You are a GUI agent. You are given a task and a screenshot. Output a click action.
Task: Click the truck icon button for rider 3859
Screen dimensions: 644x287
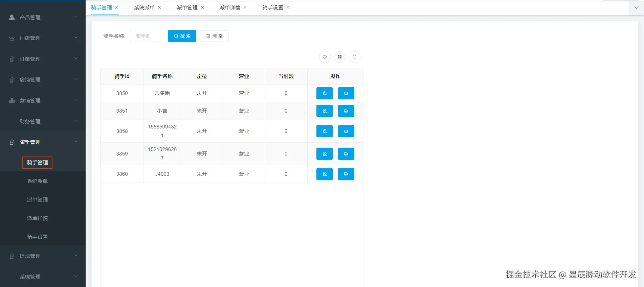(x=346, y=154)
